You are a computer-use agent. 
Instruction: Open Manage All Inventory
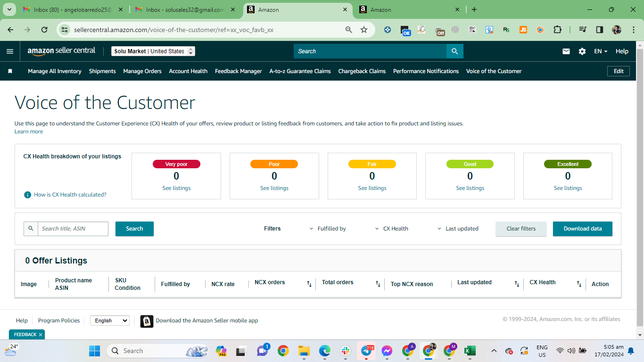[x=55, y=71]
